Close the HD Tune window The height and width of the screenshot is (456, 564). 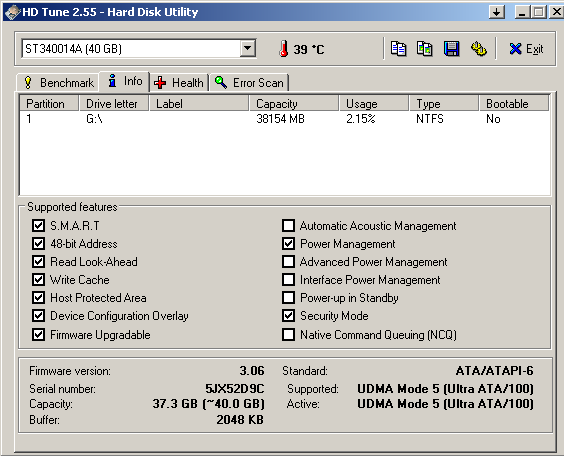point(556,12)
